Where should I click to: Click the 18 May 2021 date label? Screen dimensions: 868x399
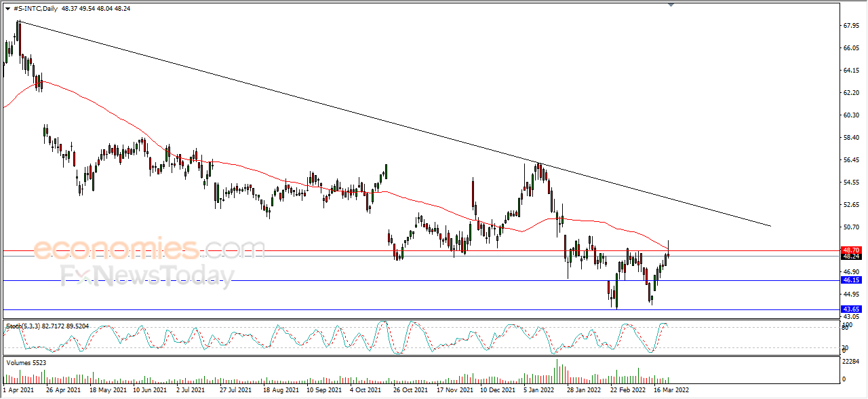108,391
